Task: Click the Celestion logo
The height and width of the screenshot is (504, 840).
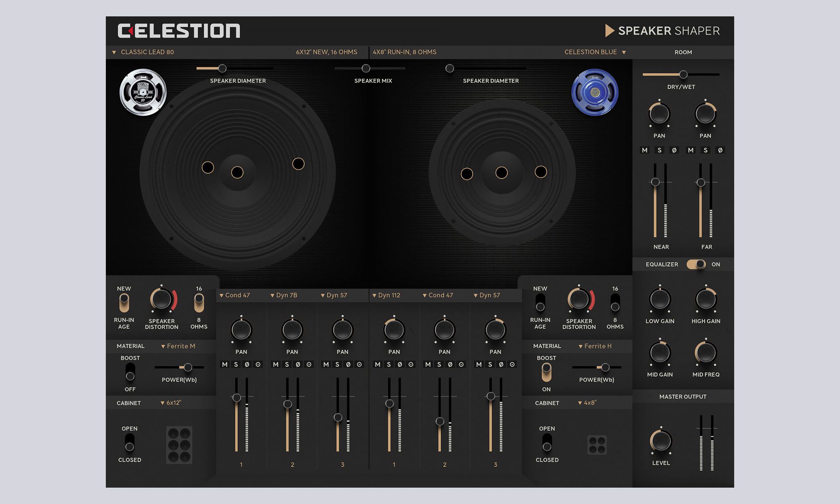Action: click(x=179, y=31)
